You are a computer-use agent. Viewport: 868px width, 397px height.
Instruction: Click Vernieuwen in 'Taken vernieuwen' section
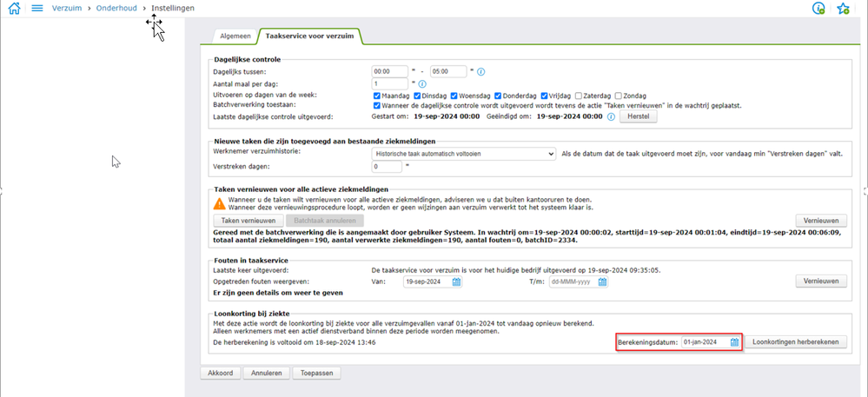821,221
